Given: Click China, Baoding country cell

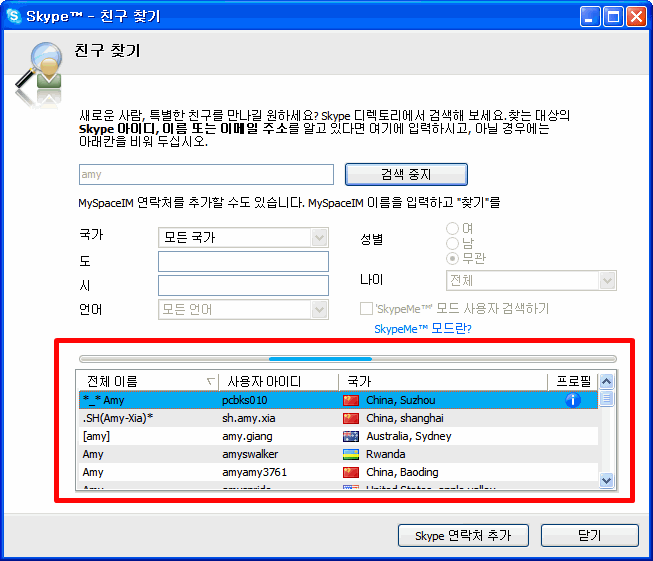Looking at the screenshot, I should tap(402, 472).
